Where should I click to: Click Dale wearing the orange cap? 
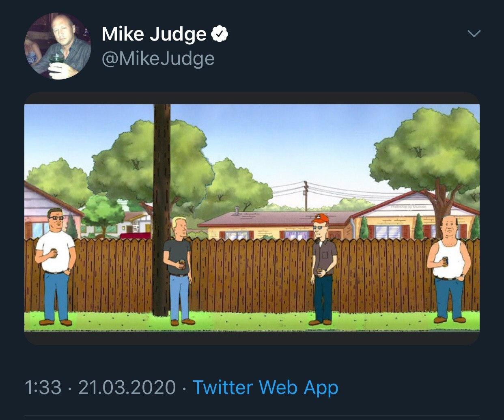(323, 269)
